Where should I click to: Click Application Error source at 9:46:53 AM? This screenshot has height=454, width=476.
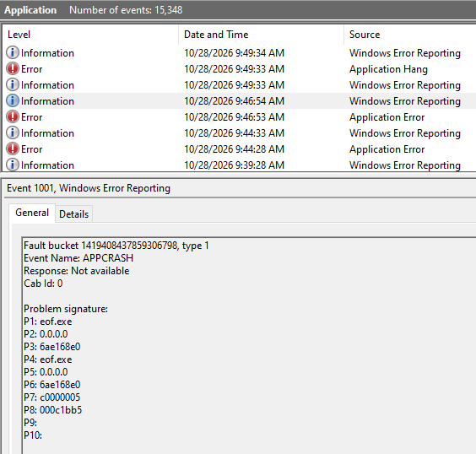[387, 117]
